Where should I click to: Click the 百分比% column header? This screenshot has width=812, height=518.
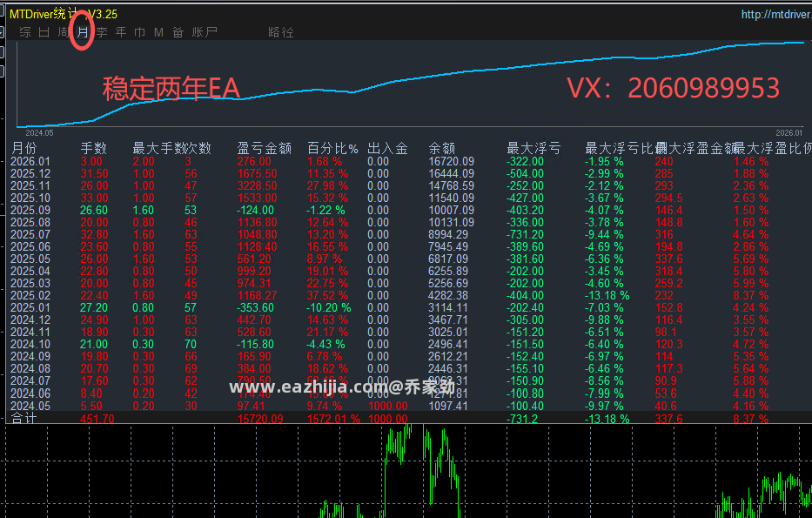tap(332, 149)
